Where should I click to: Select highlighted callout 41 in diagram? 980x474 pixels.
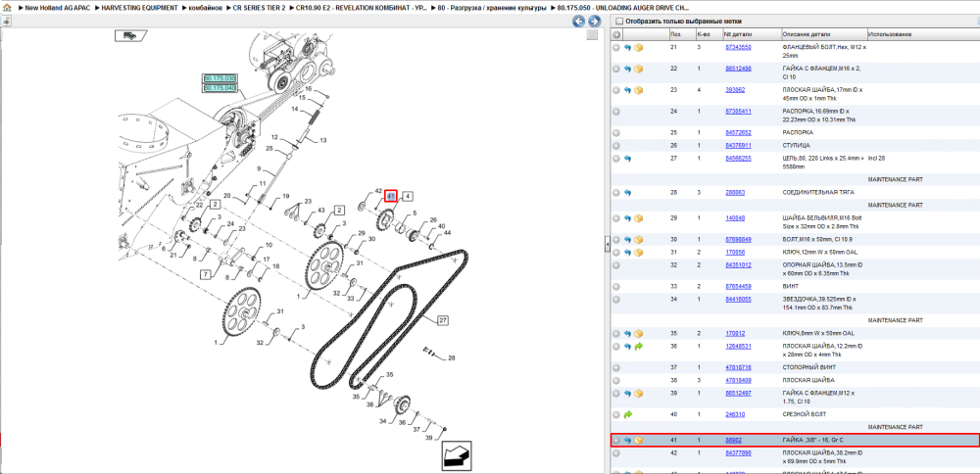[391, 196]
